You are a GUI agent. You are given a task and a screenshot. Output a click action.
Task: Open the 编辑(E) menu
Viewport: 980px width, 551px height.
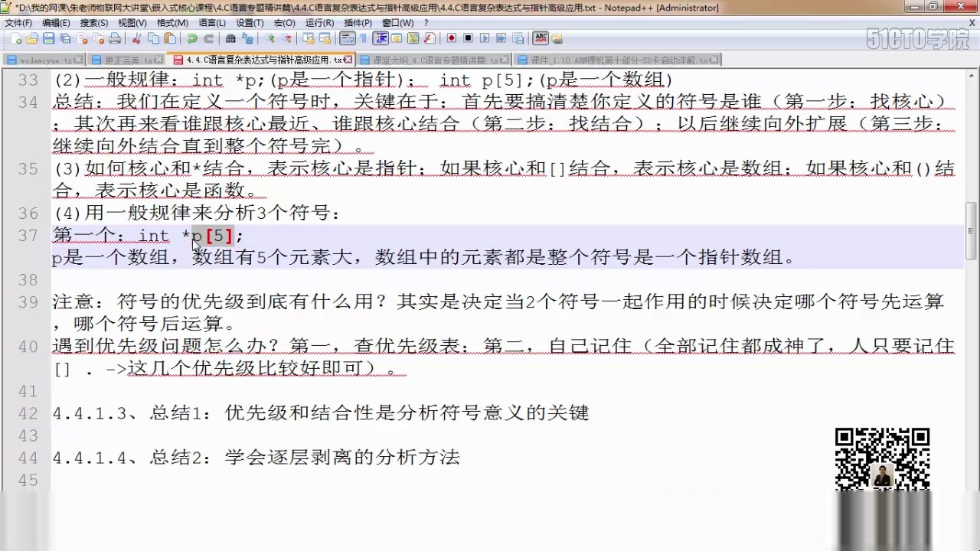(x=57, y=23)
